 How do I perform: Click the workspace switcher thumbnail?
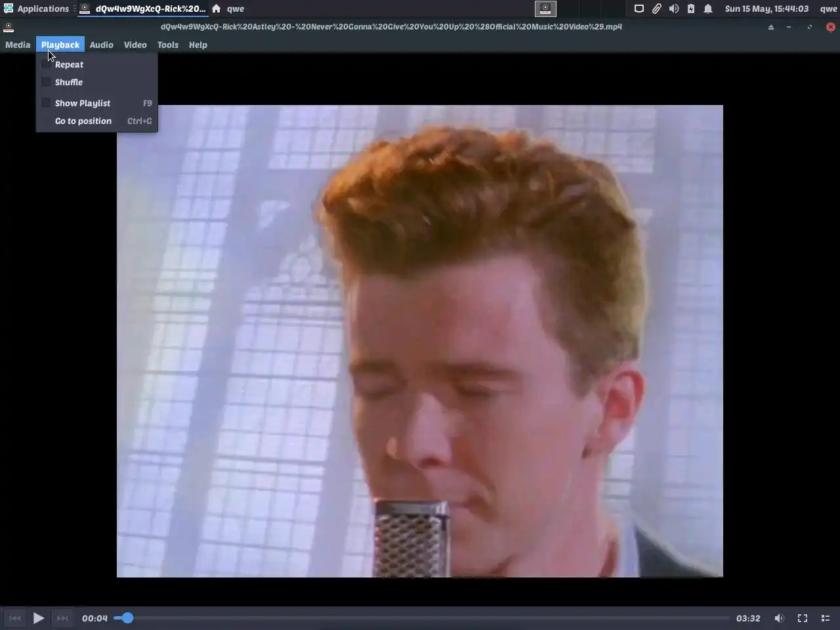(545, 9)
